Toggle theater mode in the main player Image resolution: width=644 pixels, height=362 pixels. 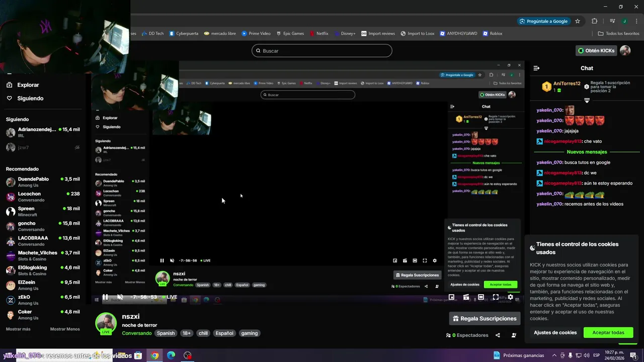coord(481,297)
